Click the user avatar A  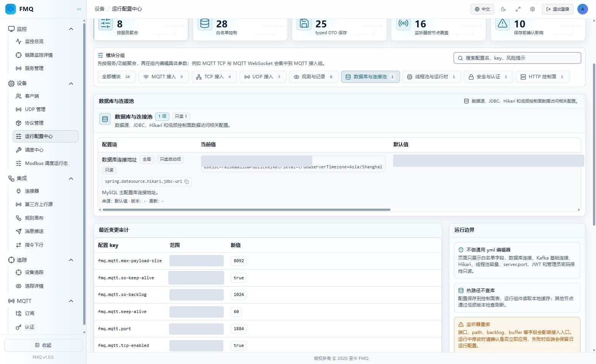click(x=582, y=9)
